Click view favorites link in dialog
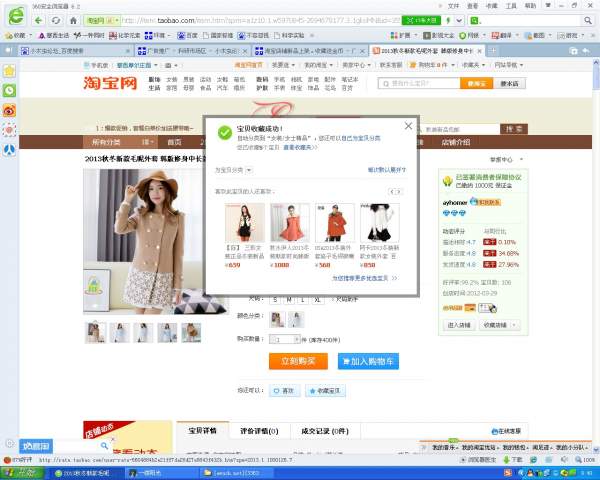Image resolution: width=600 pixels, height=480 pixels. (300, 147)
